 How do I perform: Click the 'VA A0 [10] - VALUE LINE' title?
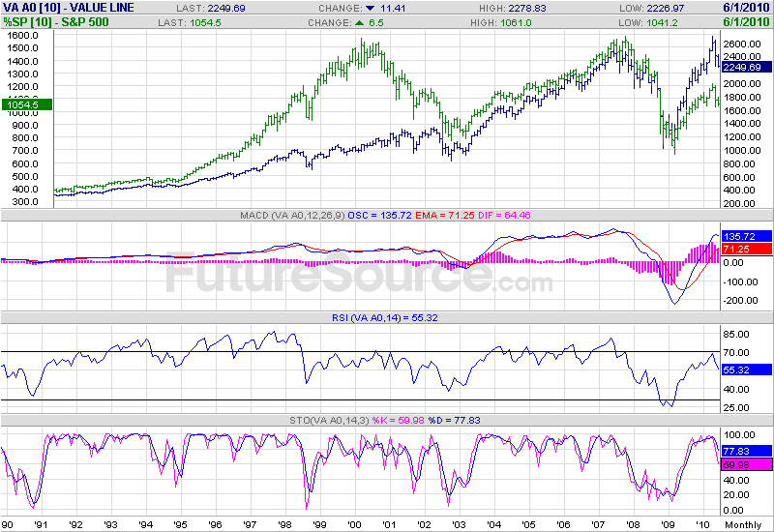click(69, 8)
